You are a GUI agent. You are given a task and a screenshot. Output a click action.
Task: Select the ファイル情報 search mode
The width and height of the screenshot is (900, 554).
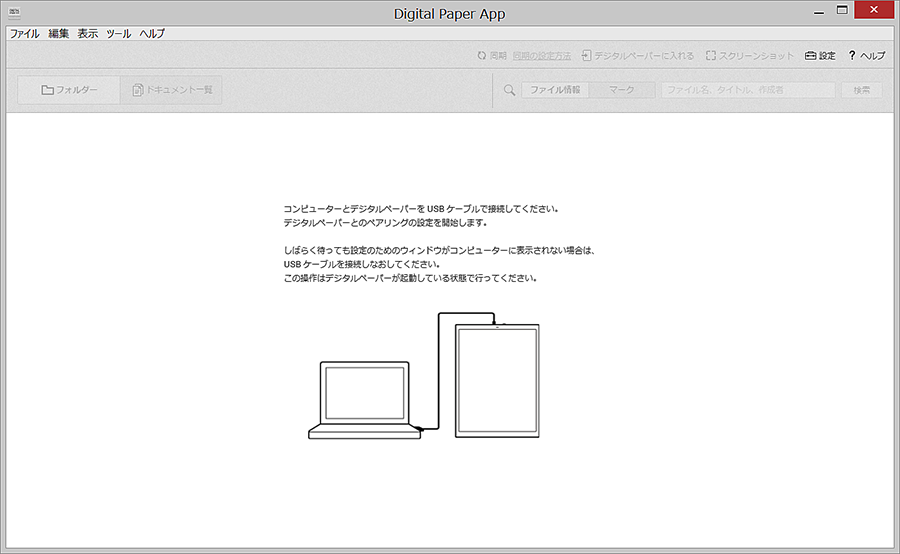[x=555, y=90]
